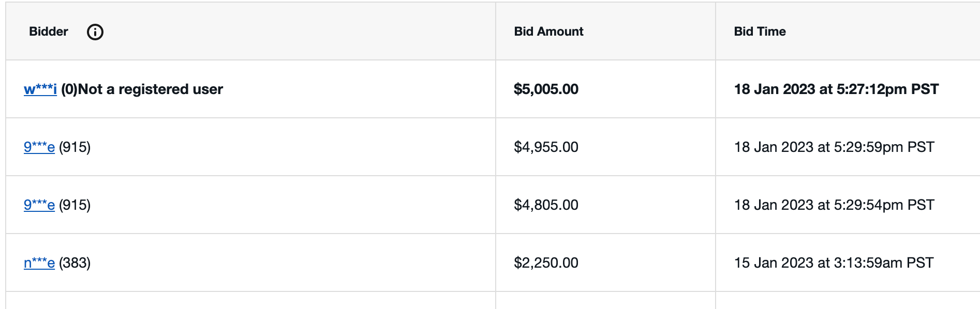This screenshot has height=309, width=980.
Task: Click the Bid Amount column header
Action: [x=548, y=32]
